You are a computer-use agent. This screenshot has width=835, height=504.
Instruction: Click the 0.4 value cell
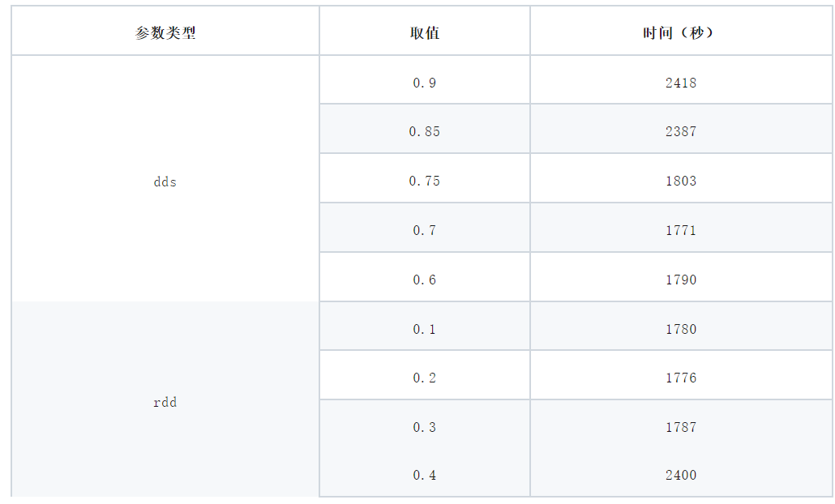[425, 475]
